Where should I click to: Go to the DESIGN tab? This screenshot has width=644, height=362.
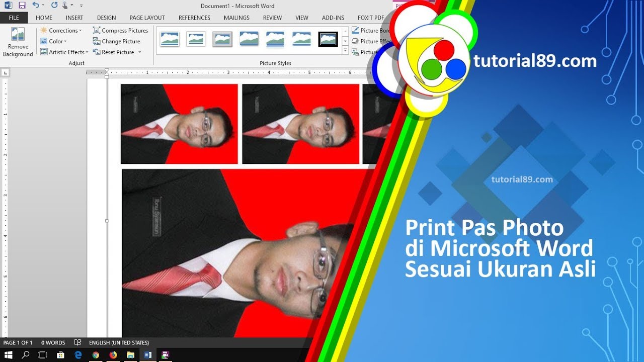point(107,18)
